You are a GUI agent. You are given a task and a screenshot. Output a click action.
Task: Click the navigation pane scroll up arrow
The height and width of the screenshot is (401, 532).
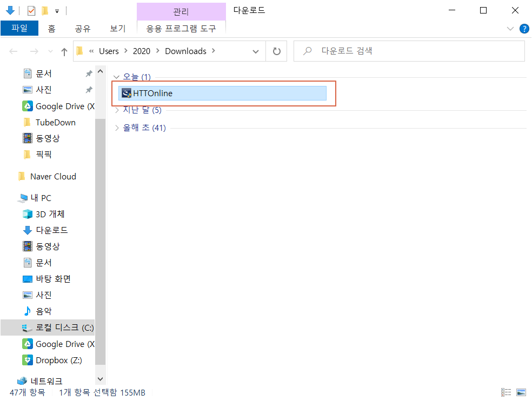tap(100, 71)
